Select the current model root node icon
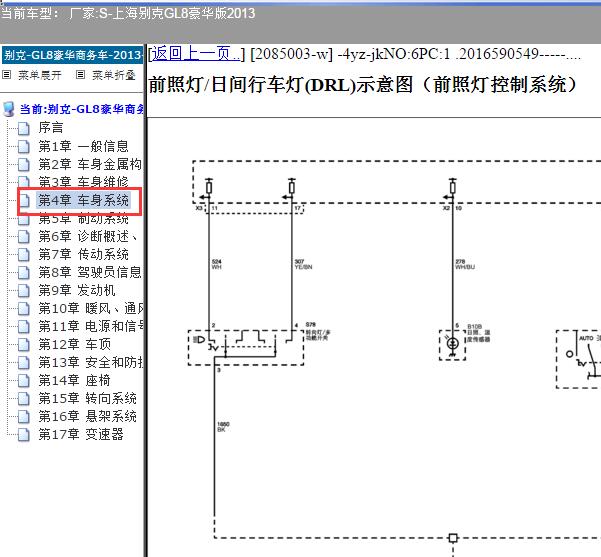The width and height of the screenshot is (601, 557). click(9, 109)
